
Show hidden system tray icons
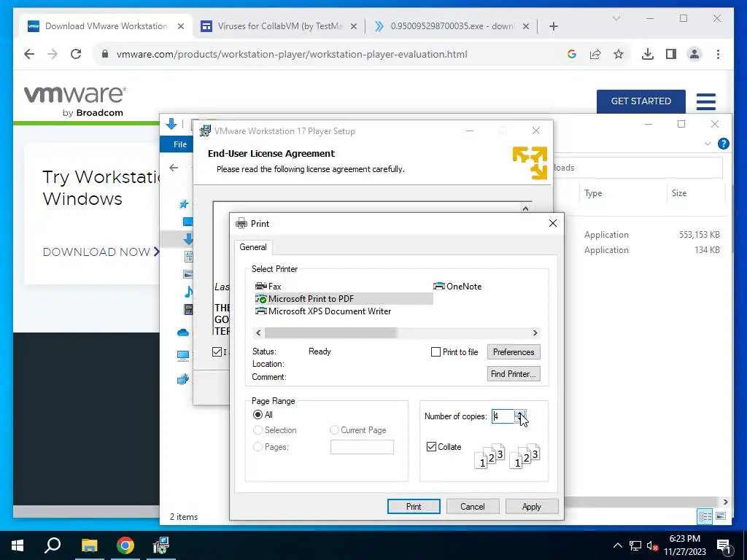(x=617, y=545)
